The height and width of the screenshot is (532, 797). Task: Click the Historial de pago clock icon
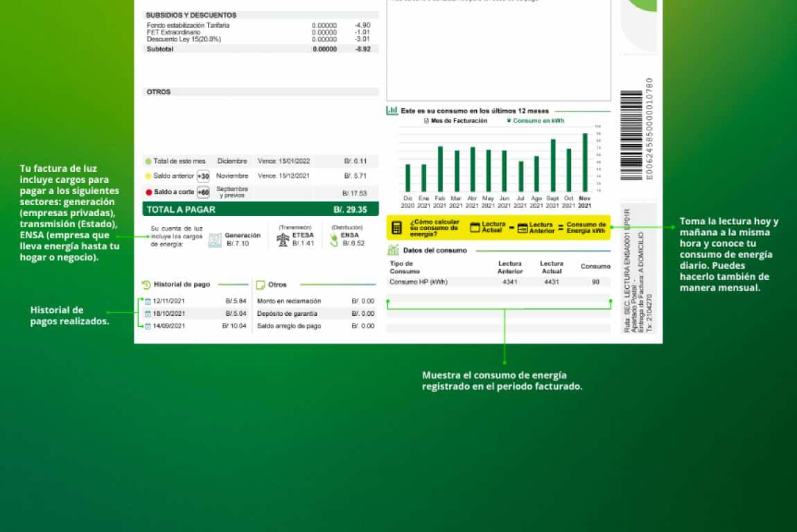coord(146,285)
